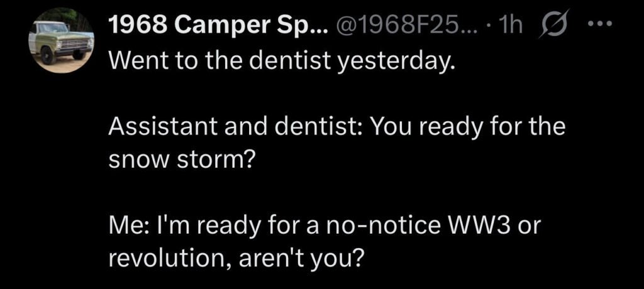The width and height of the screenshot is (644, 289).
Task: Click the word "WW3" in the post
Action: click(x=481, y=226)
